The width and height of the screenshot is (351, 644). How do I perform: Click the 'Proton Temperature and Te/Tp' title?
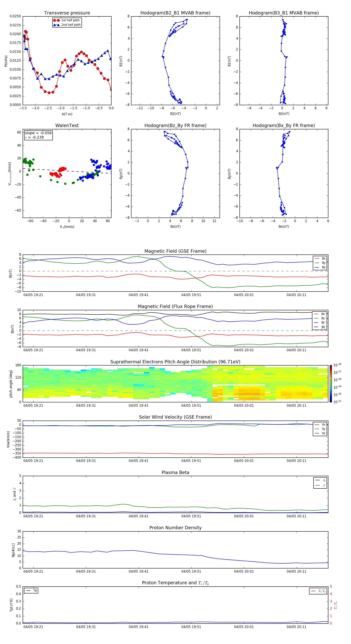pos(175,583)
